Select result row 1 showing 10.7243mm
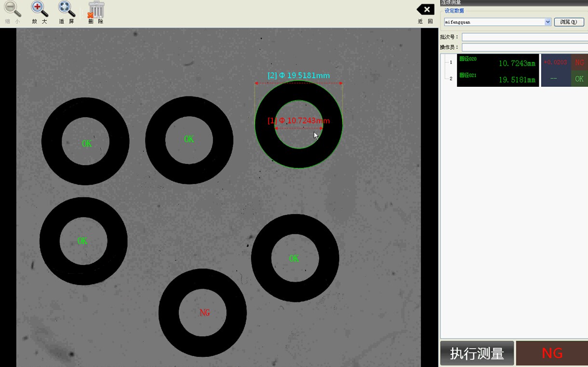This screenshot has height=367, width=588. coord(497,63)
